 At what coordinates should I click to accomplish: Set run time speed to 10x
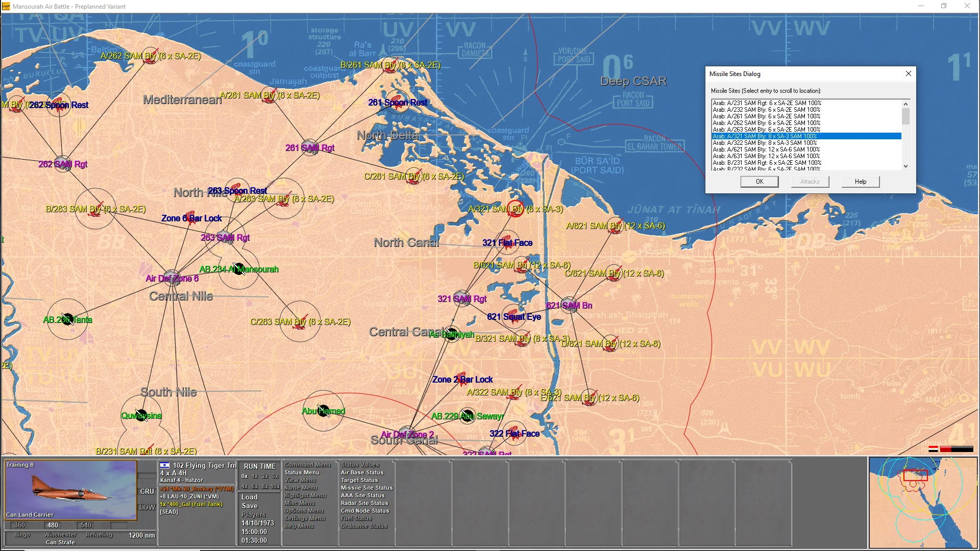276,487
